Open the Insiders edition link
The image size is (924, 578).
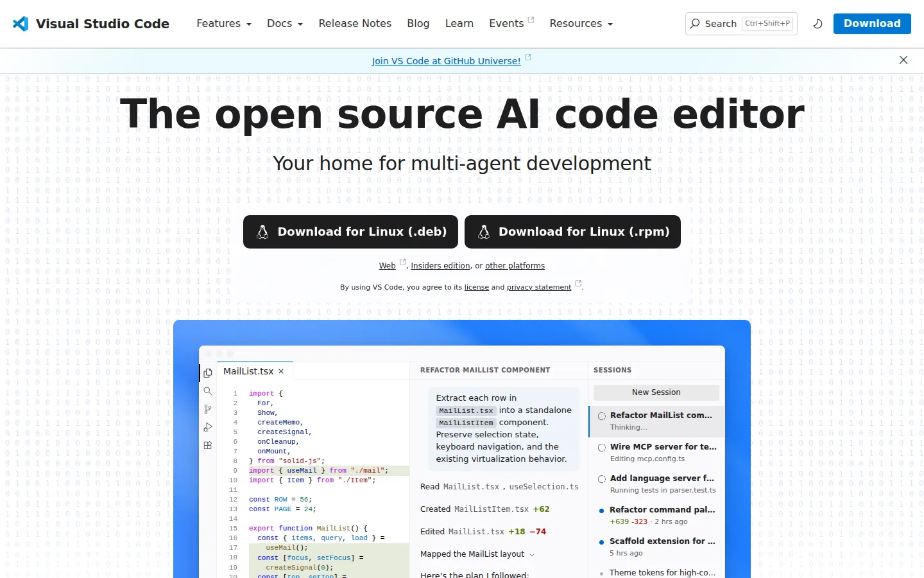click(440, 266)
